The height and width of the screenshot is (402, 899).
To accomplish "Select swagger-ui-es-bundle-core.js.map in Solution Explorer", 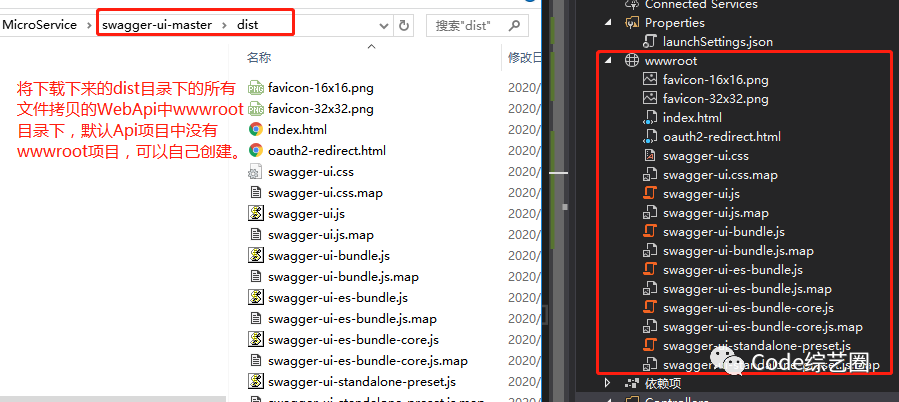I will point(763,327).
